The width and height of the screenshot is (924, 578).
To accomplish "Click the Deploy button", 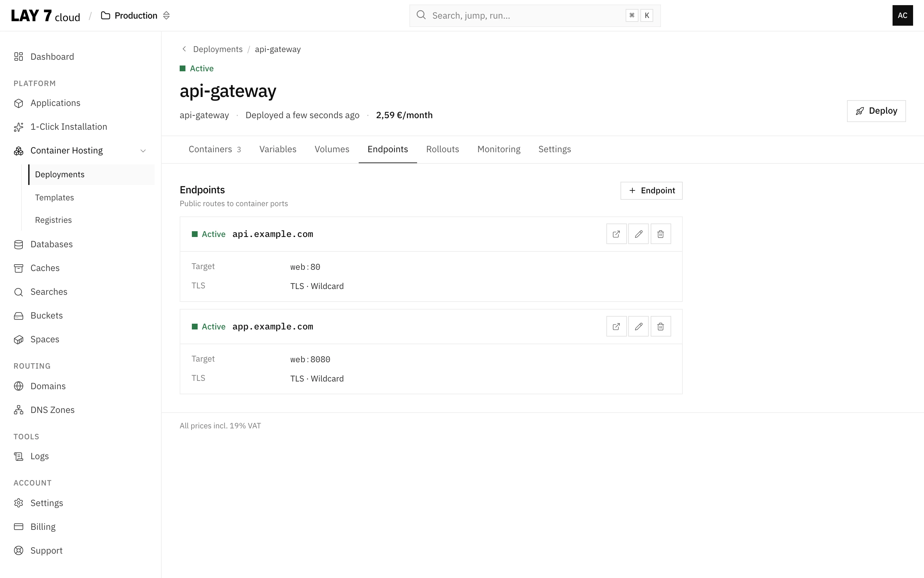I will 876,111.
